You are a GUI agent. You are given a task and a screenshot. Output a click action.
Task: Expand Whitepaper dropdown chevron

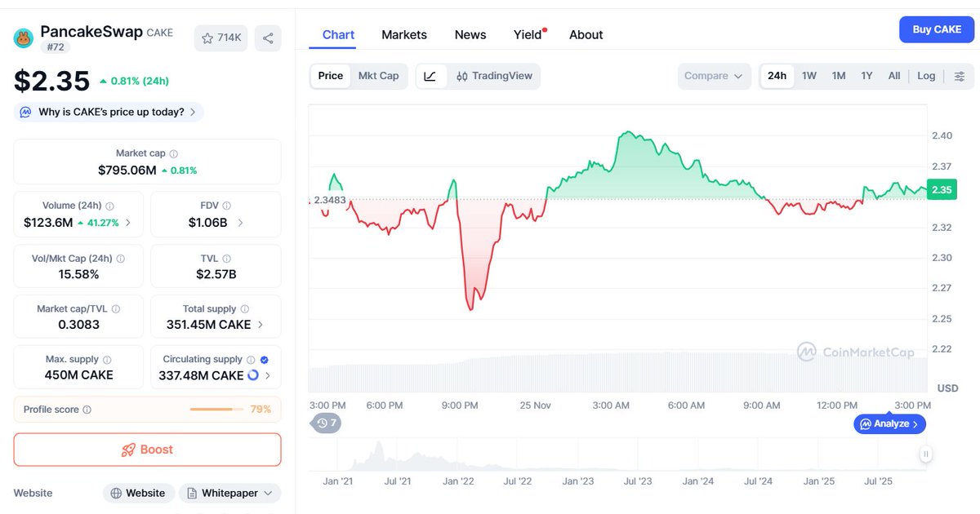coord(268,494)
